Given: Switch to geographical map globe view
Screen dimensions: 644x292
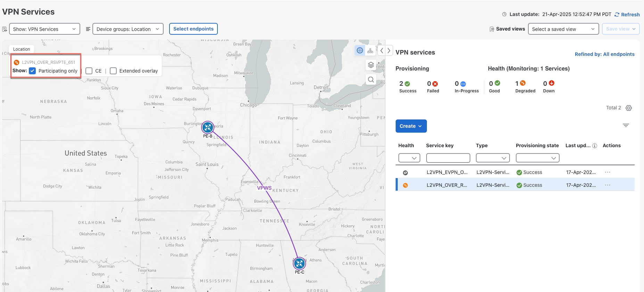Looking at the screenshot, I should pos(360,50).
